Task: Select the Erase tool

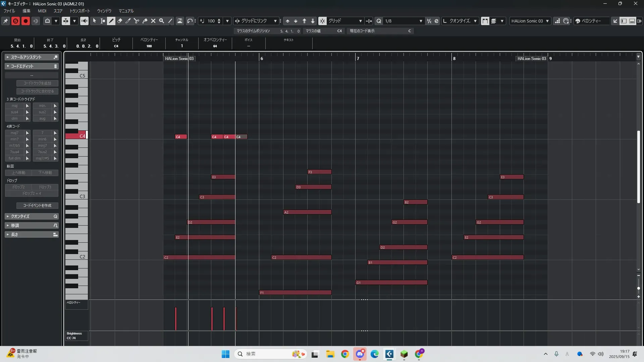Action: tap(120, 21)
